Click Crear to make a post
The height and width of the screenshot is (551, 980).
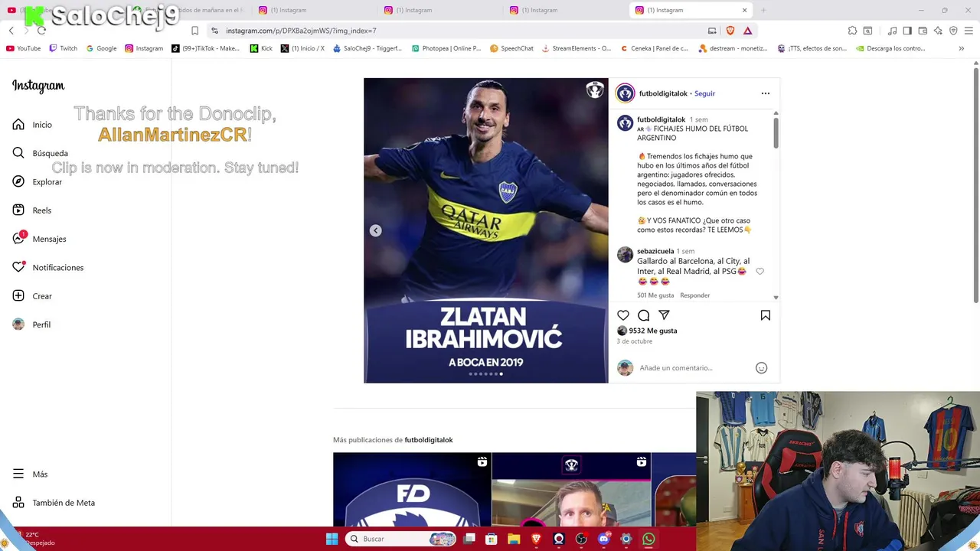click(x=32, y=296)
